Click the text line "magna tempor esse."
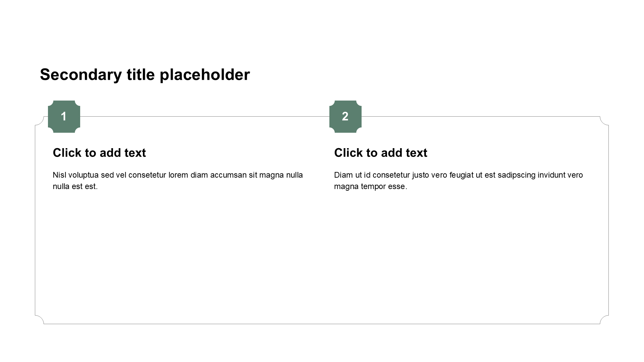Image resolution: width=644 pixels, height=362 pixels. pos(371,186)
